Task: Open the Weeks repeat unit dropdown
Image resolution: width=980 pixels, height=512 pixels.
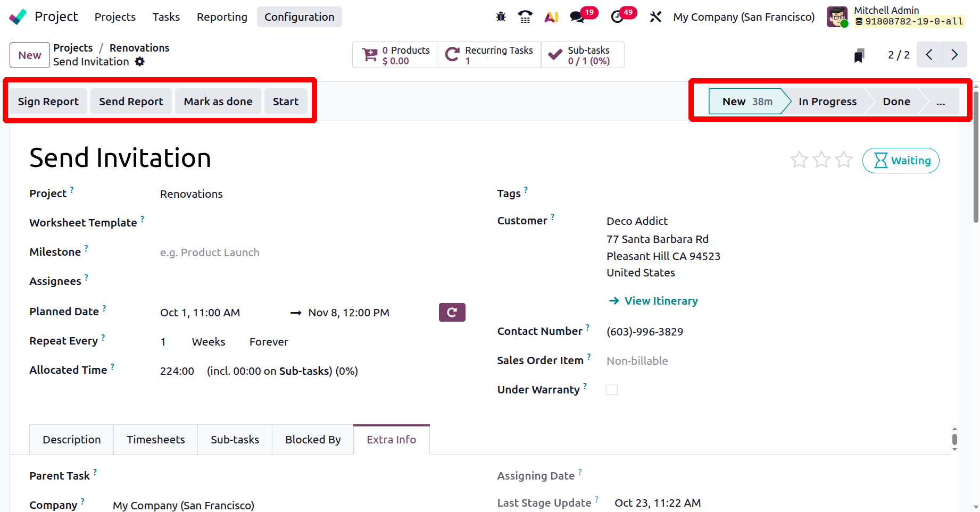Action: (209, 342)
